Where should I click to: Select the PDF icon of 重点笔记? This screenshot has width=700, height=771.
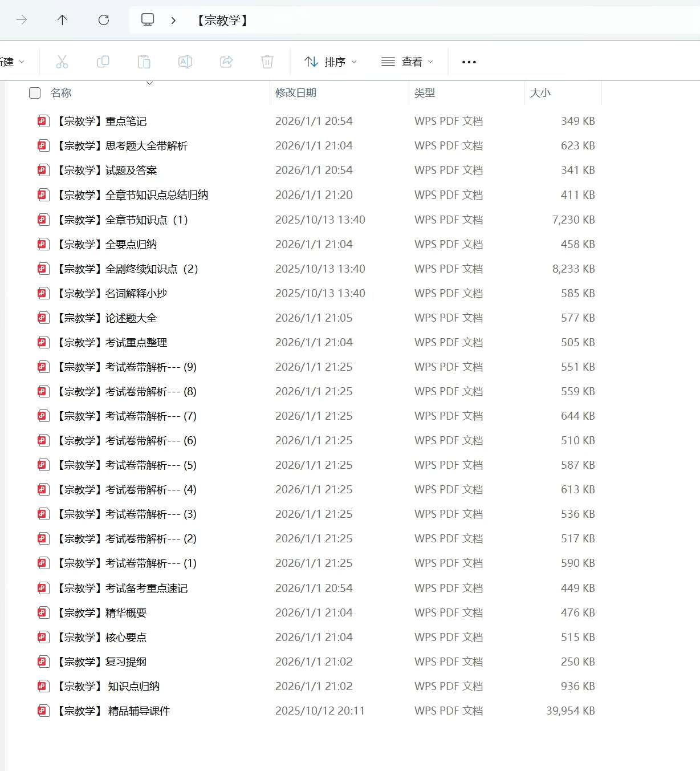43,121
